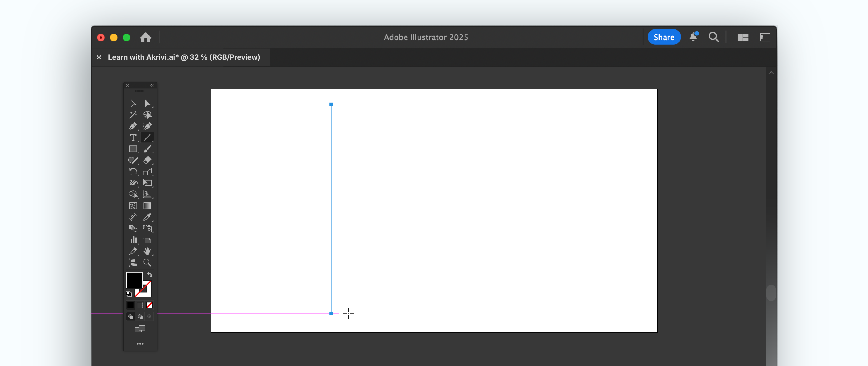Open Arrange Documents menu
This screenshot has height=366, width=868.
(743, 37)
